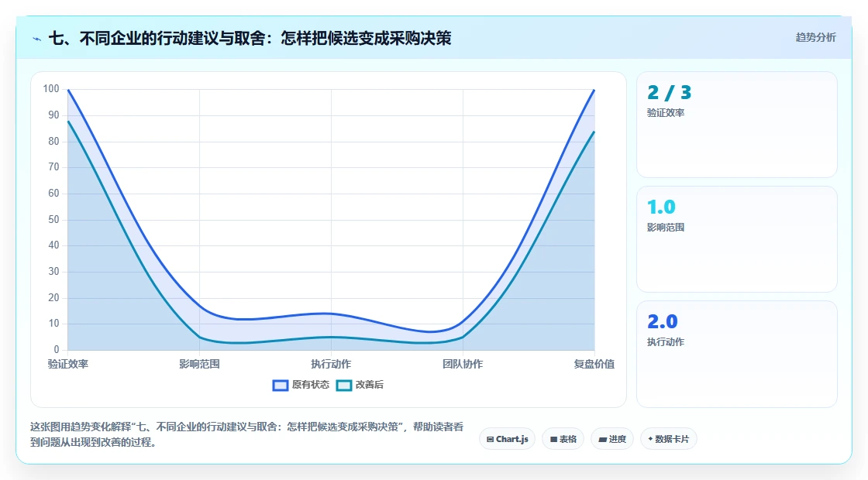Click the section heading 七、不同企业的行动建议与取舍
The image size is (868, 480).
click(250, 38)
